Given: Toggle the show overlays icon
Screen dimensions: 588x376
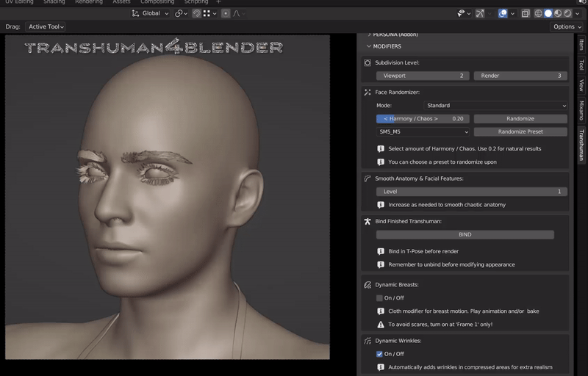Looking at the screenshot, I should 503,13.
